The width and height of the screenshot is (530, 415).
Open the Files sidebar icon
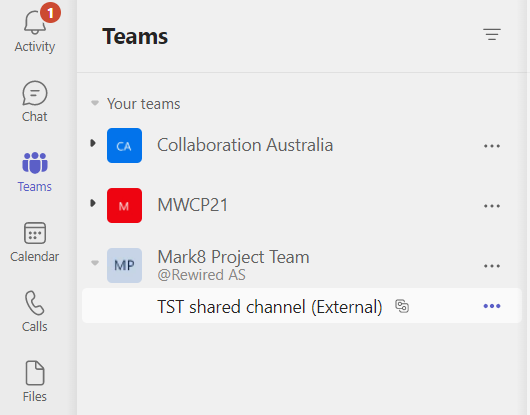[35, 373]
